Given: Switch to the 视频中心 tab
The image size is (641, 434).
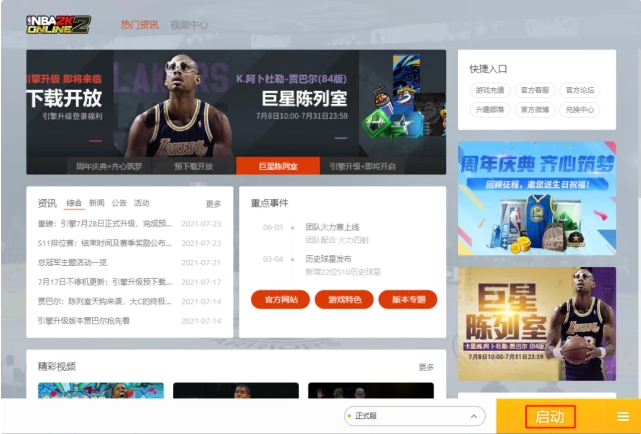Looking at the screenshot, I should (189, 25).
